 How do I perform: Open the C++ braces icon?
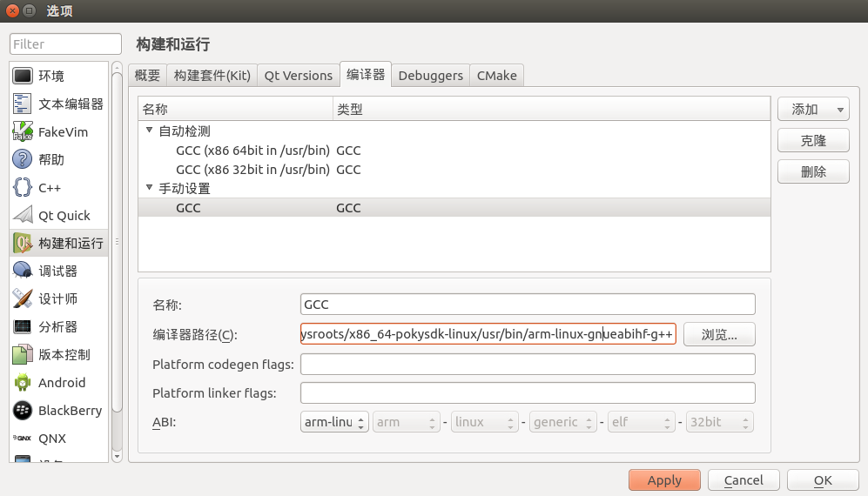pos(23,188)
